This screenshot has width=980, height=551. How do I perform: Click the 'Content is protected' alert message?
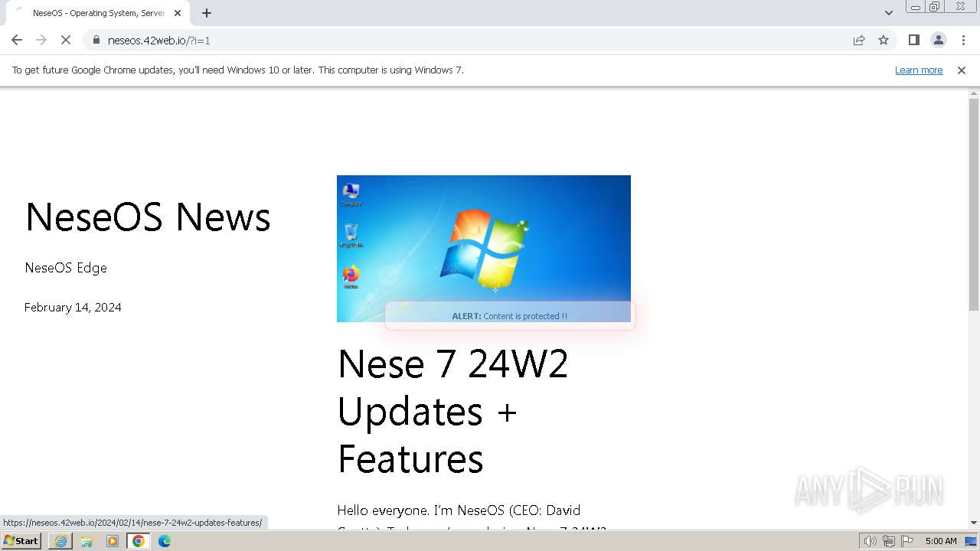[x=510, y=316]
